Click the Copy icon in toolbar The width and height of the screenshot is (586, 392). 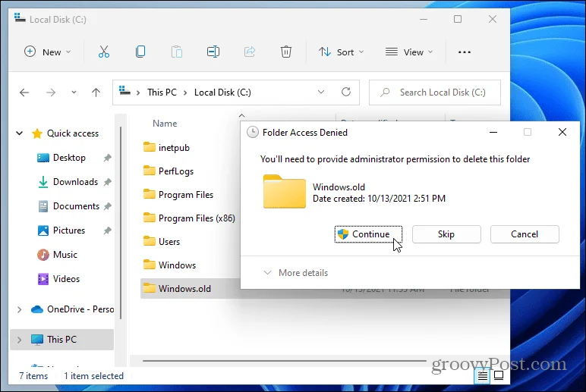[x=140, y=52]
